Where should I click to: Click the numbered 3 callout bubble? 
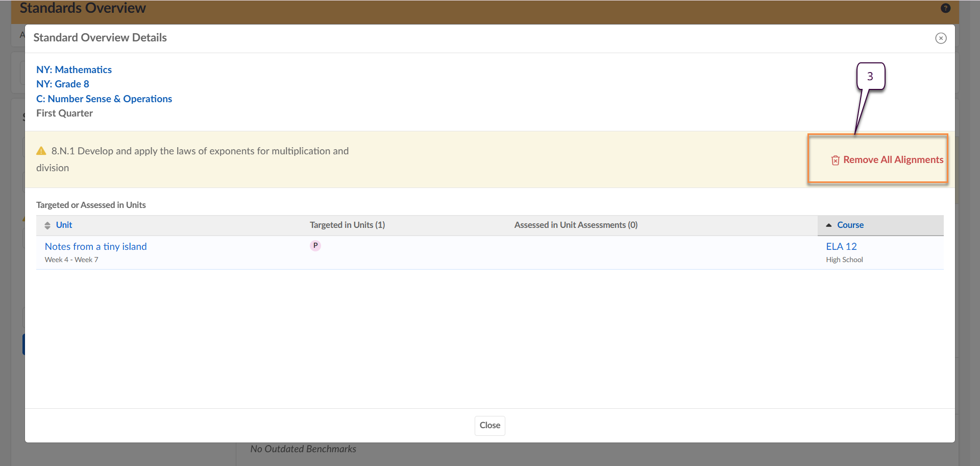[870, 76]
